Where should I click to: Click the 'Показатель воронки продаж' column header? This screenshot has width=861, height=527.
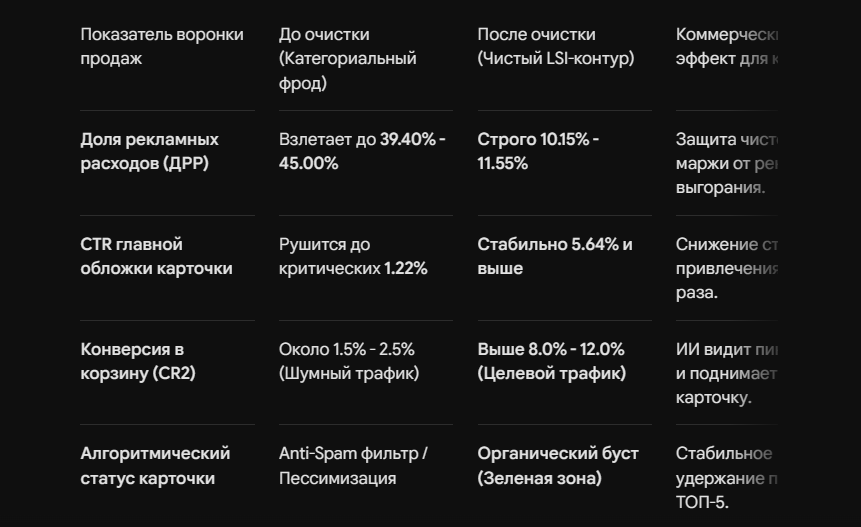162,46
